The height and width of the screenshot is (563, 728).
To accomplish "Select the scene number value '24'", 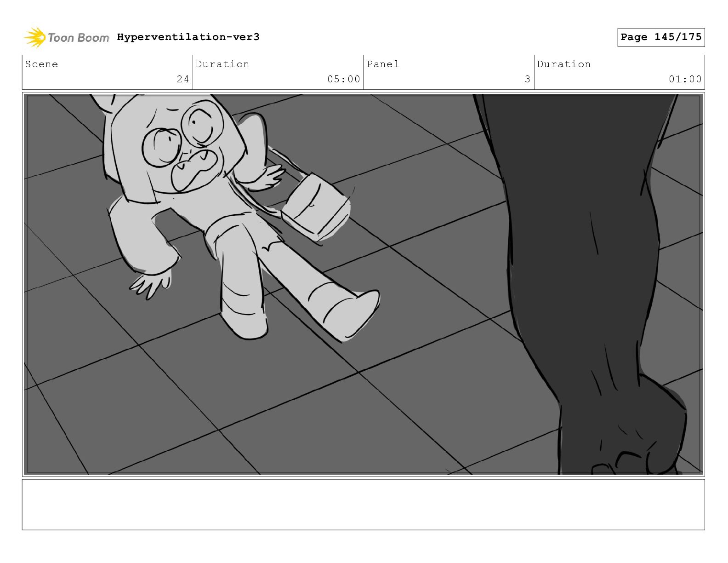I will coord(183,79).
